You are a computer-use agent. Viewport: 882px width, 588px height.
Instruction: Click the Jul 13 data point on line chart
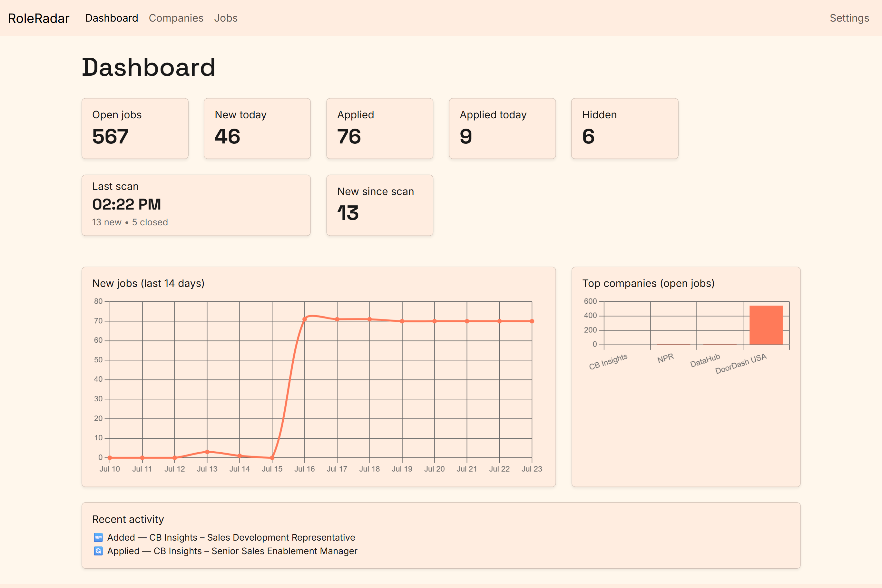pos(207,452)
